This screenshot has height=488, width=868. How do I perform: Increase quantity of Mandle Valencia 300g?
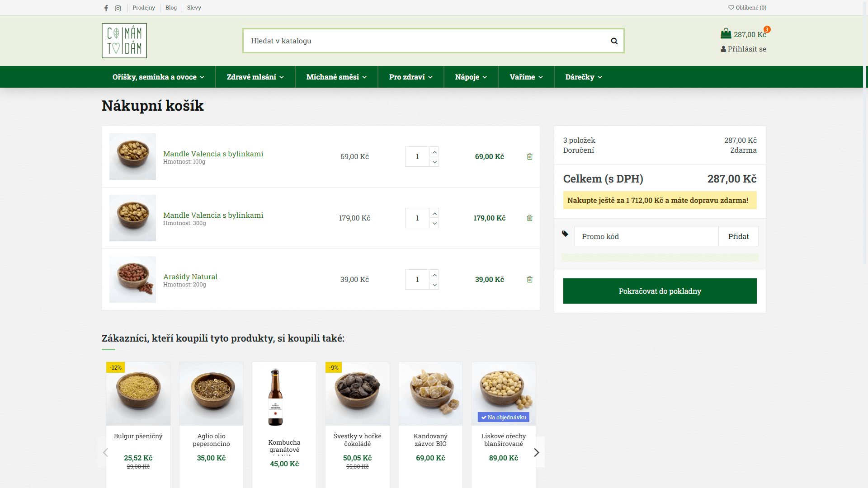(x=434, y=214)
